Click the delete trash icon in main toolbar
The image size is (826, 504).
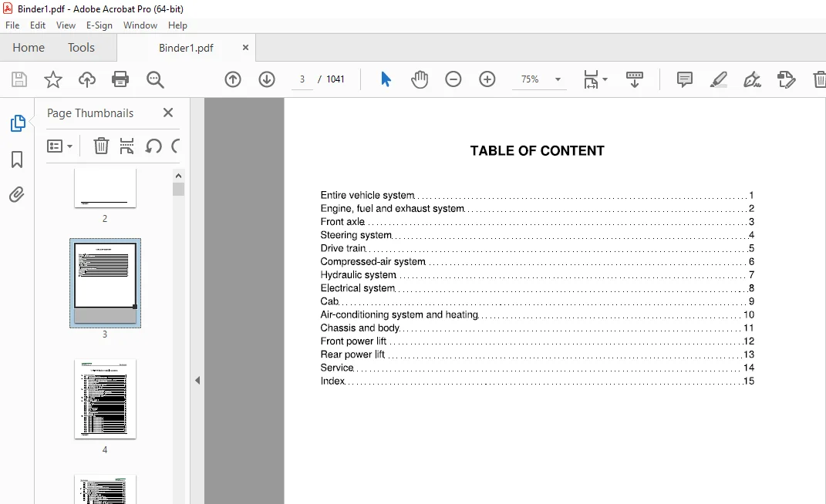820,79
